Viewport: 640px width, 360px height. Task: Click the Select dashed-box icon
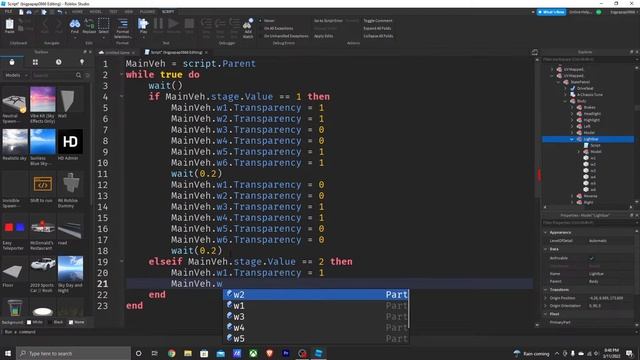click(x=104, y=24)
